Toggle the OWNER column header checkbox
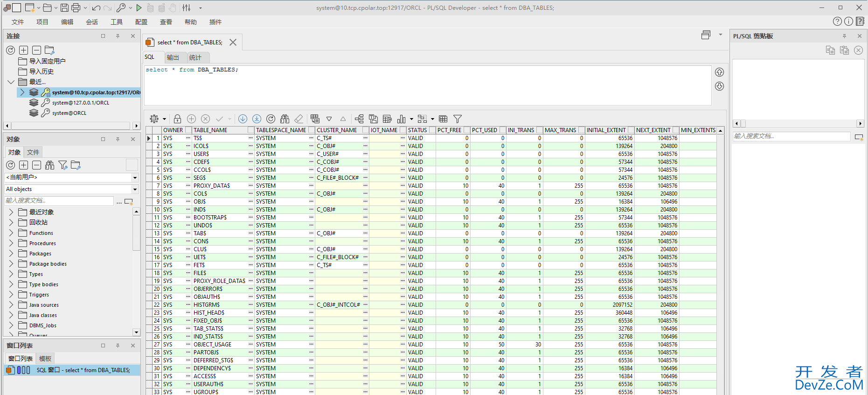This screenshot has width=868, height=395. click(189, 130)
